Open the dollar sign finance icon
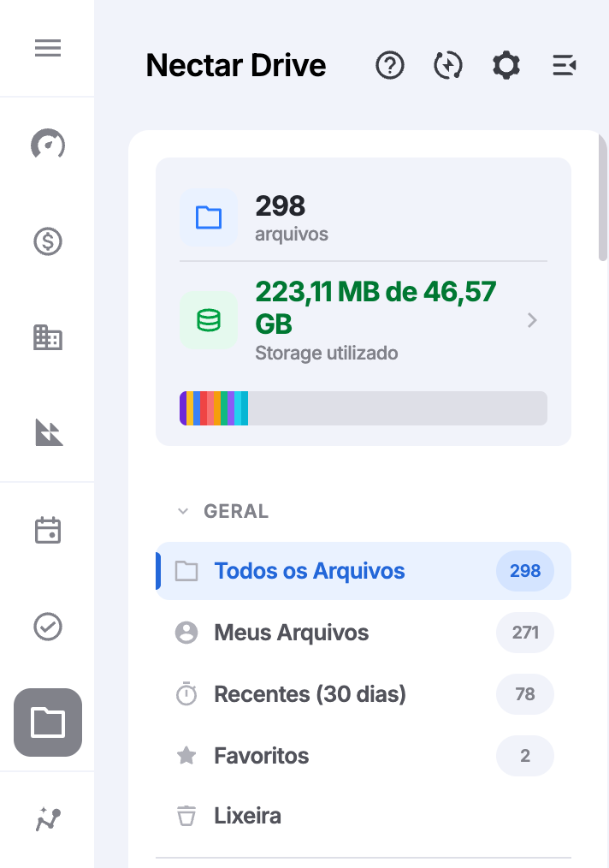 coord(48,241)
